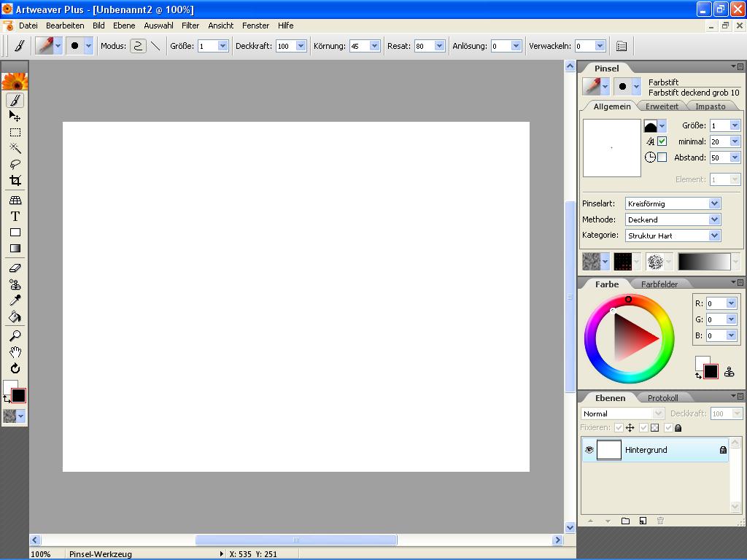Open the Größe dropdown in options bar
This screenshot has height=560, width=747.
pos(223,46)
